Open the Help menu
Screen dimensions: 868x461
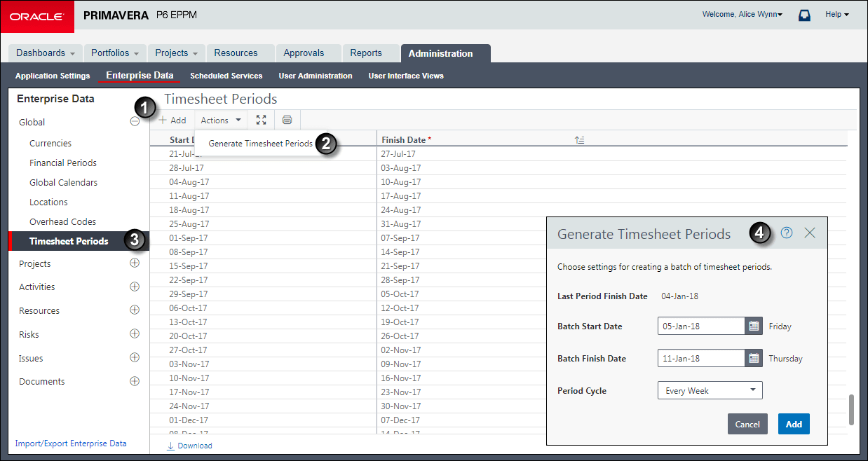(x=836, y=14)
